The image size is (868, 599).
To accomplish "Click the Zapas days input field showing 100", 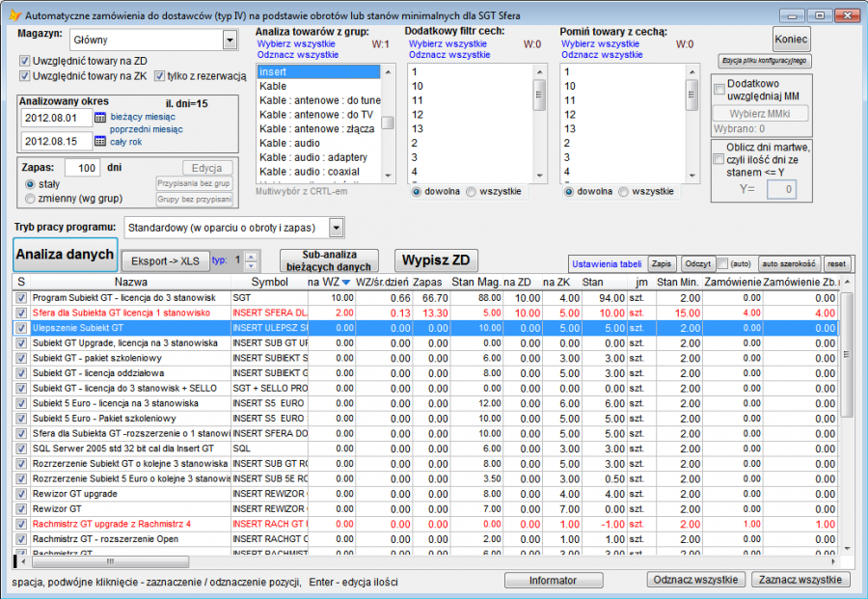I will 83,168.
